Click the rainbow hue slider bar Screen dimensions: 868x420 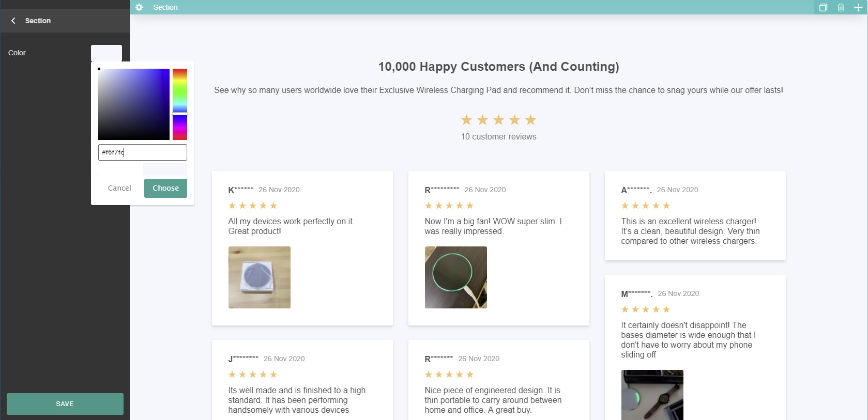point(179,104)
